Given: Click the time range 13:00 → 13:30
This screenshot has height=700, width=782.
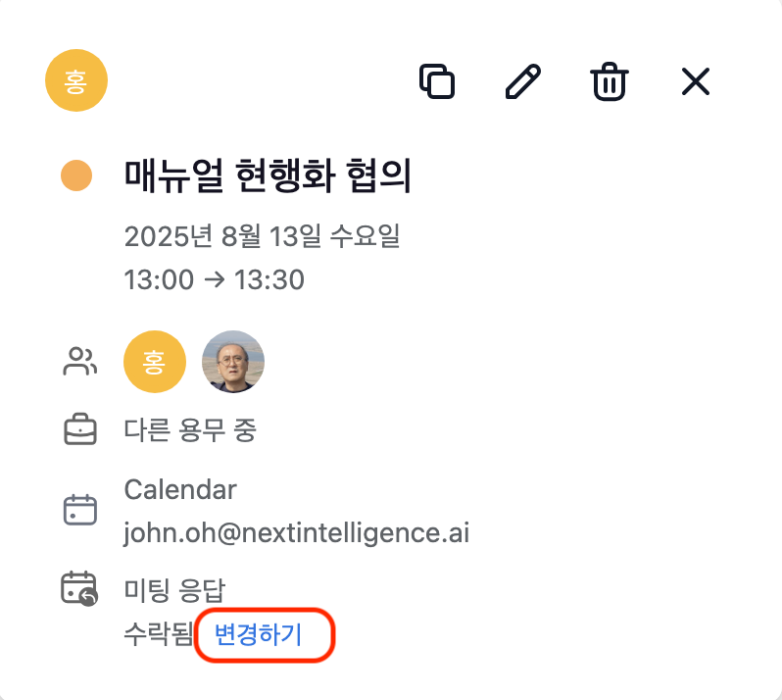Looking at the screenshot, I should tap(214, 279).
